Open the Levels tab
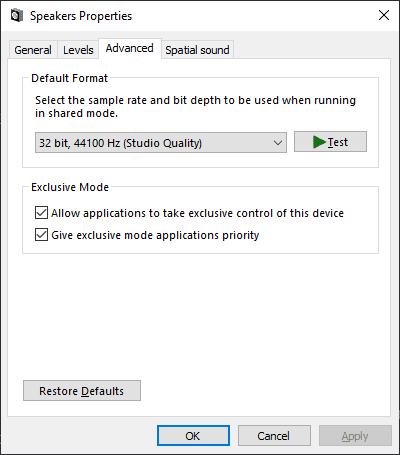The height and width of the screenshot is (455, 400). (78, 50)
